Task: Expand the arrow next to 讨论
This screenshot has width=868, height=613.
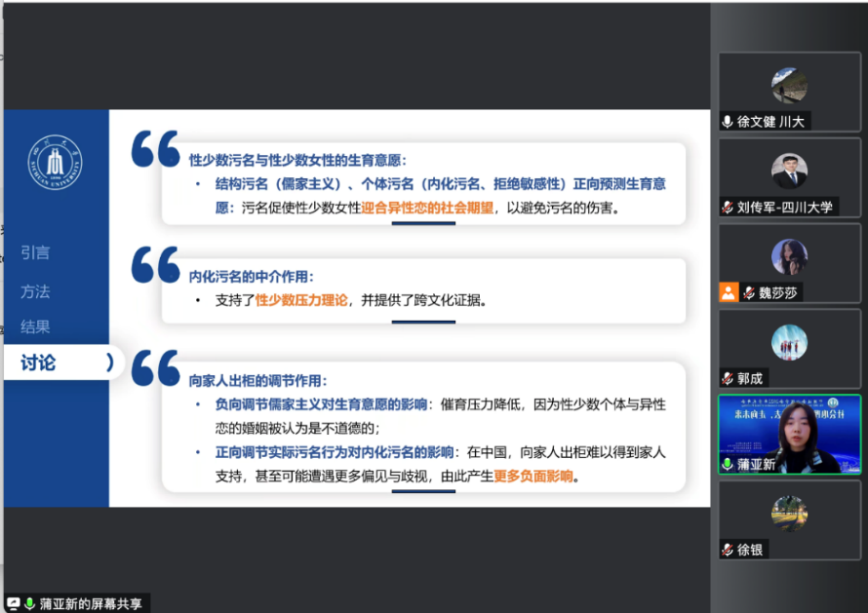Action: click(x=110, y=362)
